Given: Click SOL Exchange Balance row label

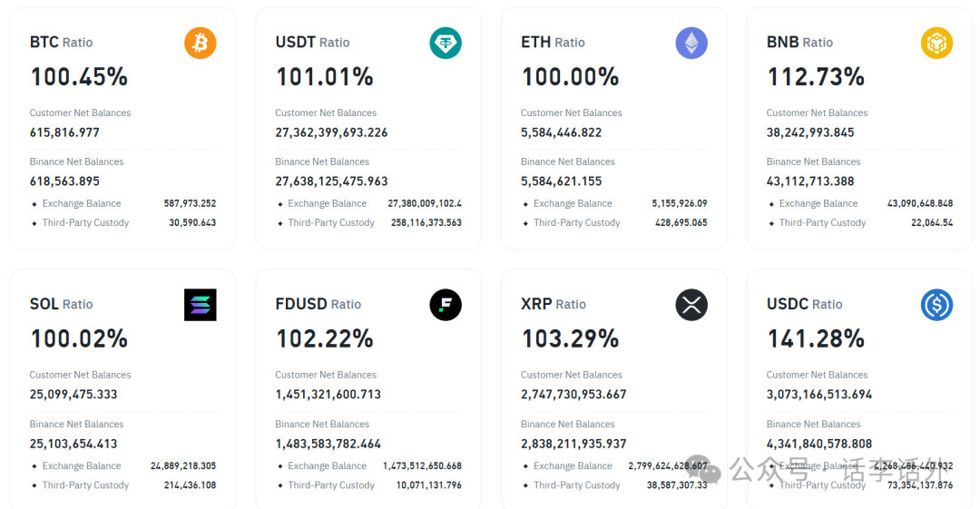Looking at the screenshot, I should (82, 466).
